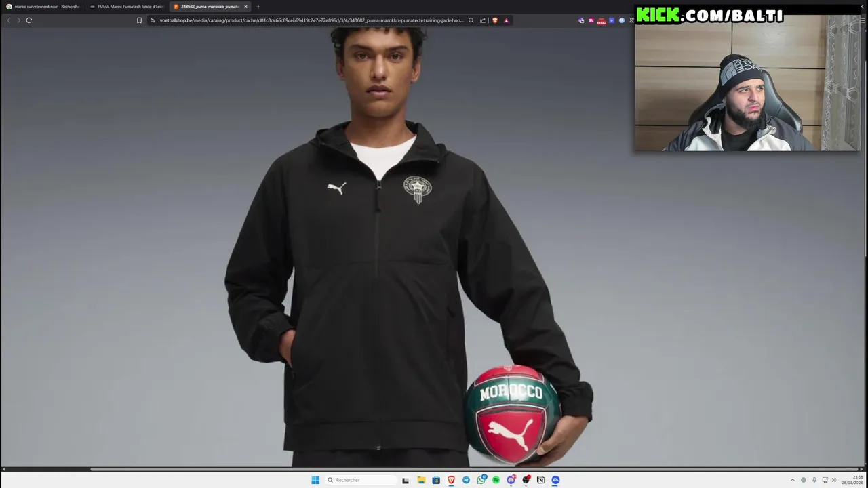This screenshot has width=868, height=488.
Task: Go back to the previous page
Action: 9,20
